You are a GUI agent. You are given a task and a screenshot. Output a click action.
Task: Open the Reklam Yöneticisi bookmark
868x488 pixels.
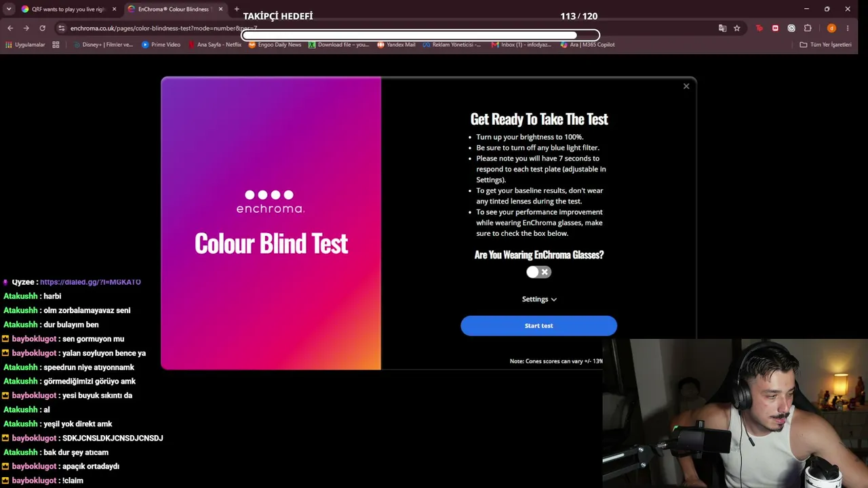452,45
